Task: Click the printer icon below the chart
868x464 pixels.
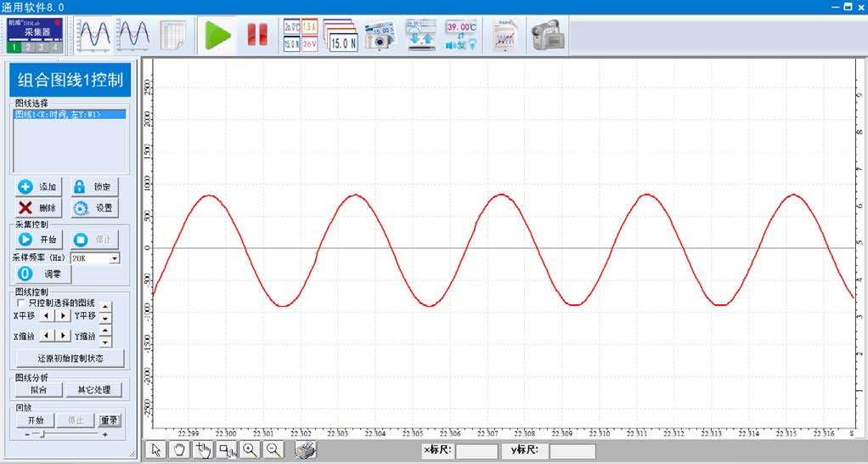Action: tap(306, 450)
